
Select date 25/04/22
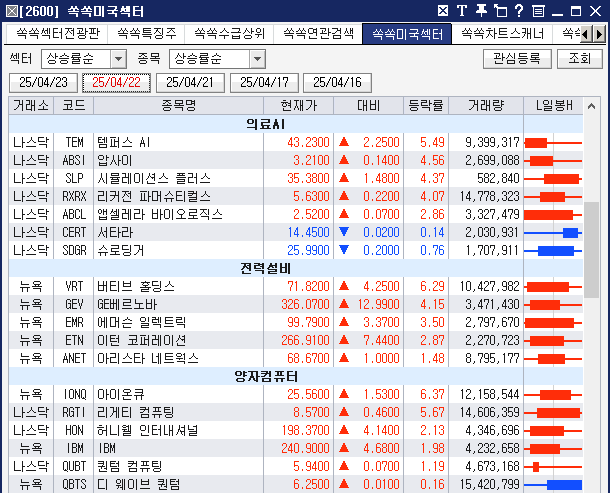pos(116,82)
